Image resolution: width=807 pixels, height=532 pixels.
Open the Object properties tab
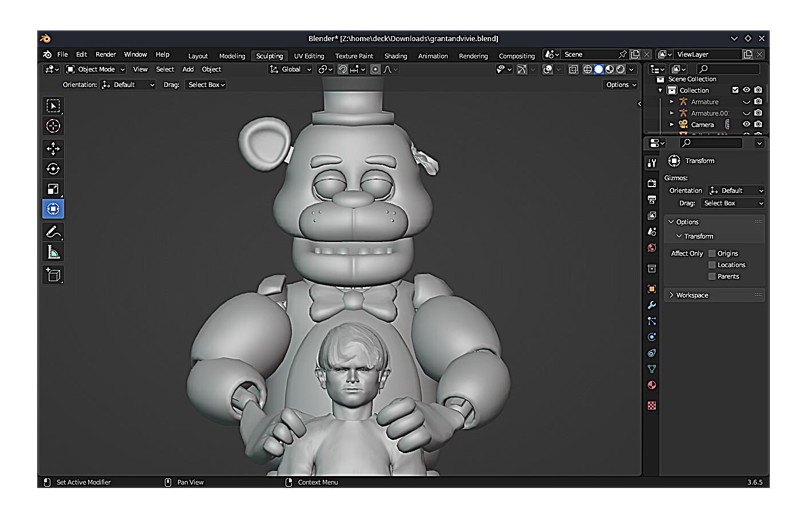point(651,289)
